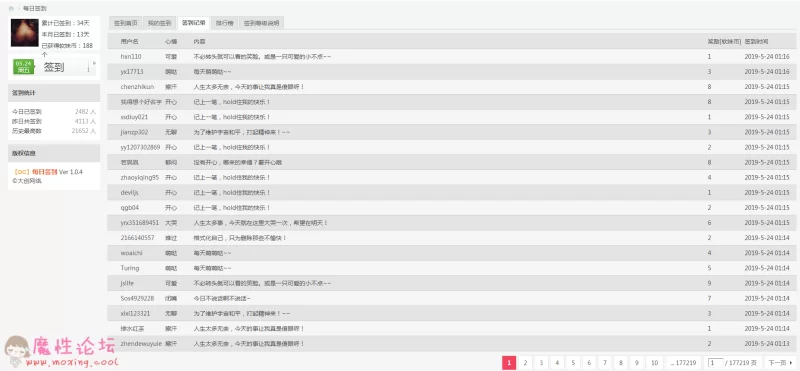Open user woaichi's profile
This screenshot has height=371, width=800.
(x=132, y=253)
